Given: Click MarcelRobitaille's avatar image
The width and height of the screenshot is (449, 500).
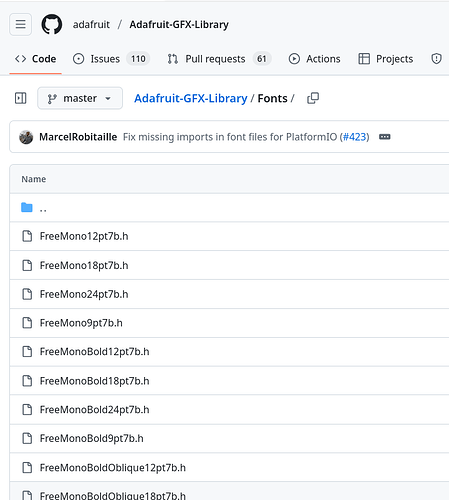Looking at the screenshot, I should pos(26,137).
